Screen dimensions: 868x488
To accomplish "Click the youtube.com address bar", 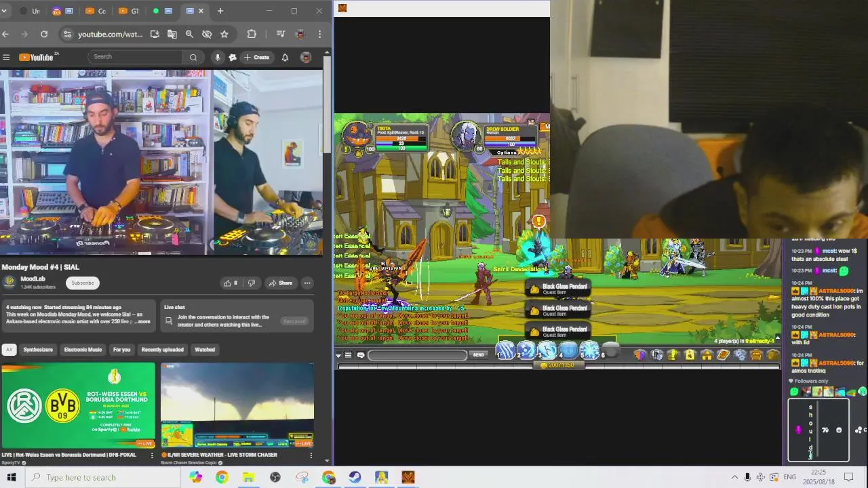I will point(110,34).
